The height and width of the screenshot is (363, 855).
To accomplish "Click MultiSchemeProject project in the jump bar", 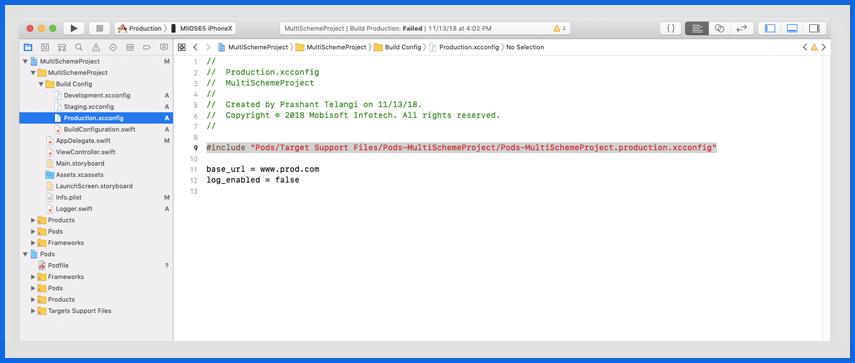I will coord(253,47).
